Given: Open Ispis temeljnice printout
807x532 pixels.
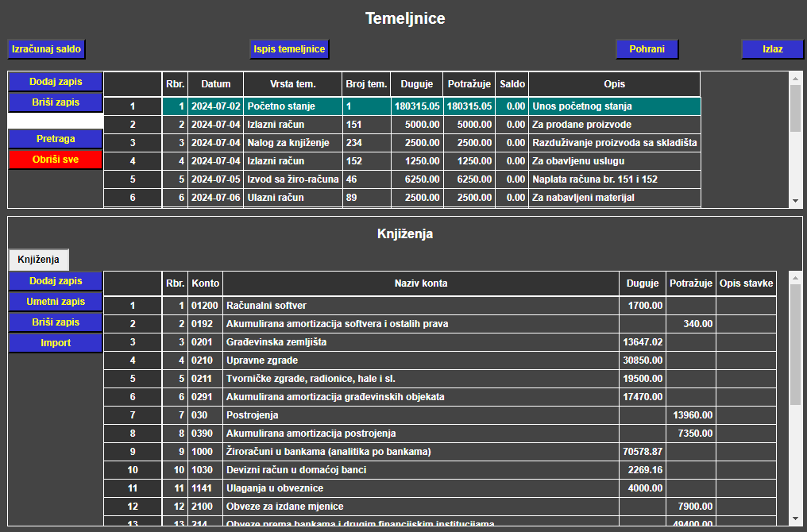Looking at the screenshot, I should tap(289, 49).
